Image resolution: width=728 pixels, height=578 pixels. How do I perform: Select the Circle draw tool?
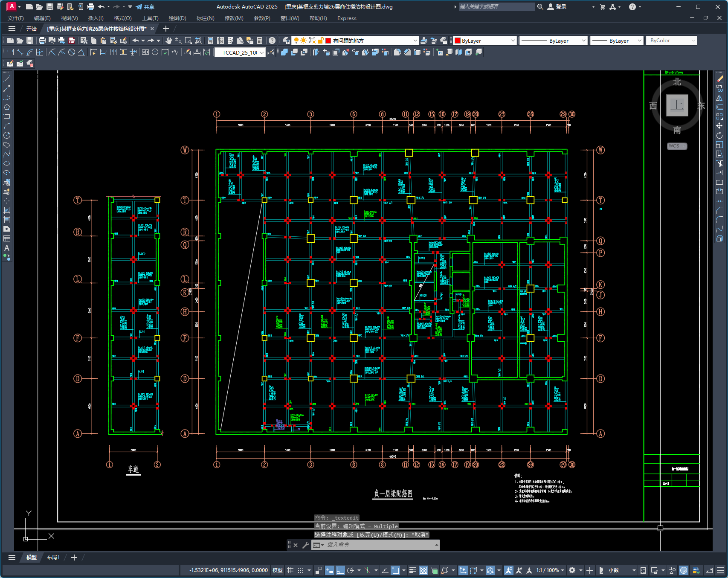[7, 135]
